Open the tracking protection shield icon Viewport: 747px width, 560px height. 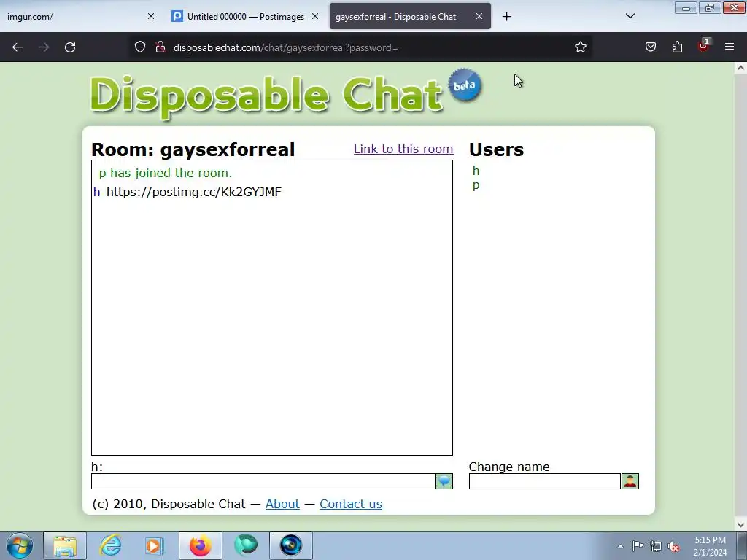tap(139, 47)
